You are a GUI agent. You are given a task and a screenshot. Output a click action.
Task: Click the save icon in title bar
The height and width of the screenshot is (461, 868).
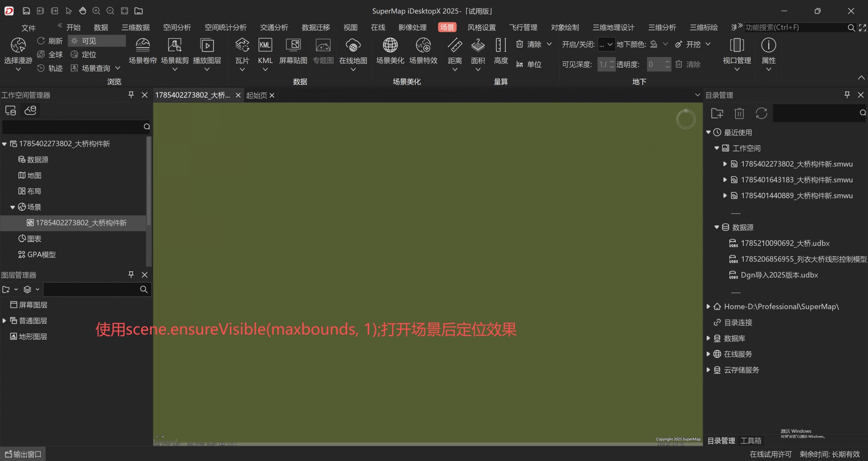[x=26, y=11]
